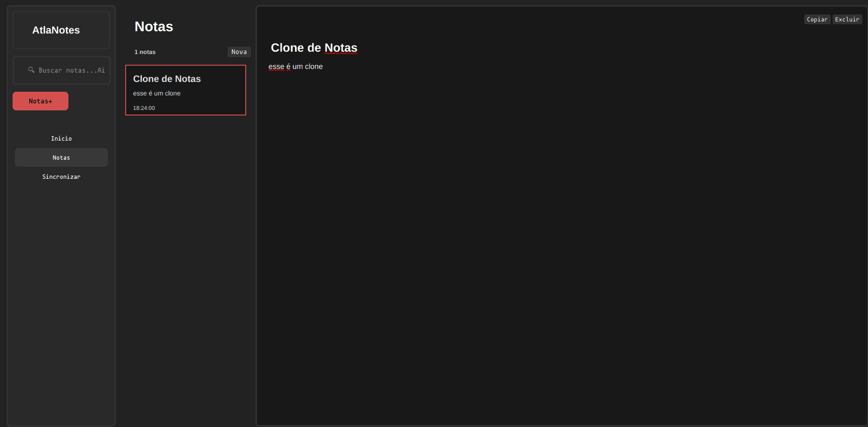
Task: Select the Notas sidebar menu item
Action: [61, 158]
